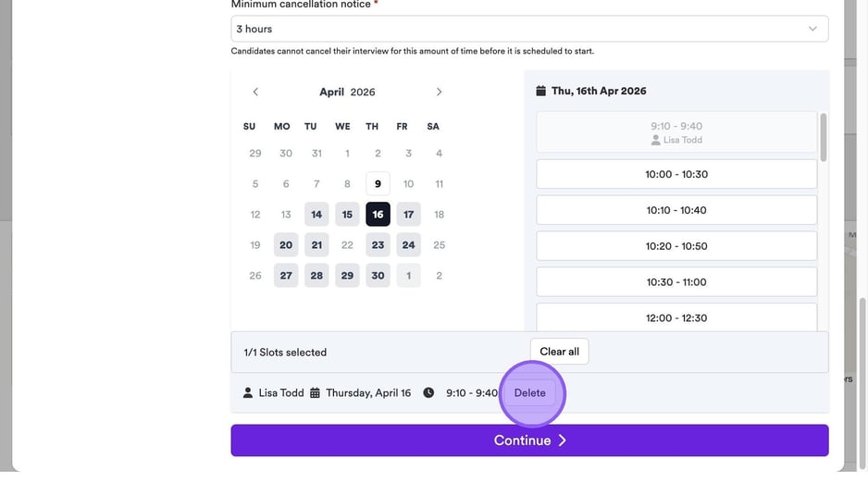Pick the 10:20 - 10:50 slot
This screenshot has height=484, width=868.
coord(676,246)
